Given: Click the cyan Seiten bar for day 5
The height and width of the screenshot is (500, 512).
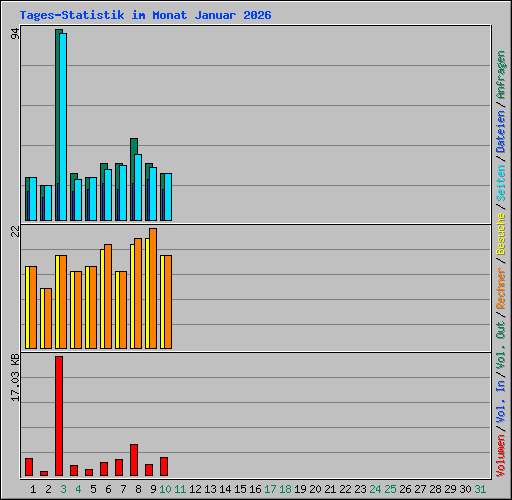Looking at the screenshot, I should (93, 199).
